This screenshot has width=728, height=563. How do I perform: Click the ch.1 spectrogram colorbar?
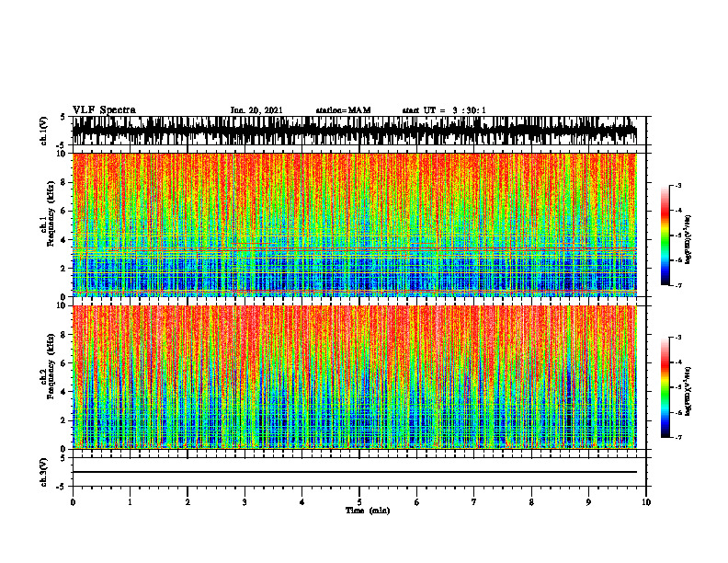click(665, 236)
